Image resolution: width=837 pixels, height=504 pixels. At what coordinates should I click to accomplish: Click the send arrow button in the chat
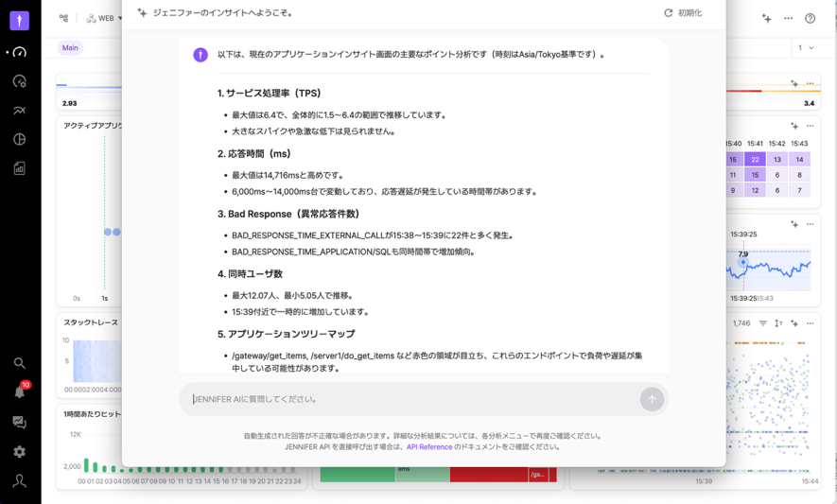(652, 400)
